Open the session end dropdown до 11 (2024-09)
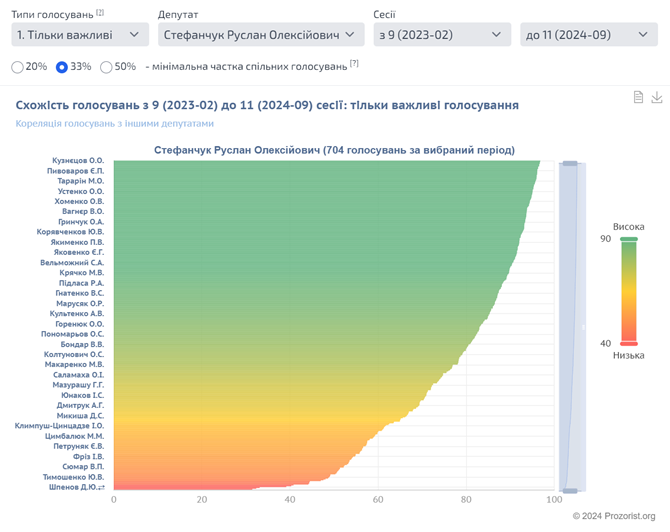The height and width of the screenshot is (532, 670). [589, 35]
